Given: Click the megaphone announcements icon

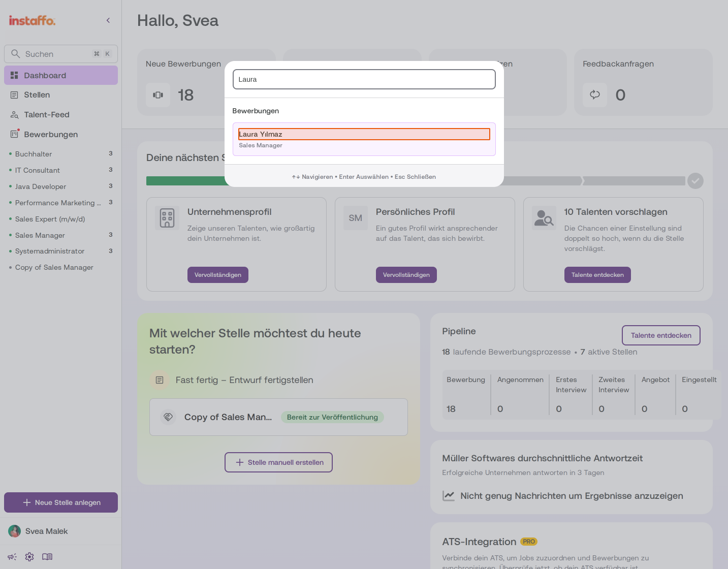Looking at the screenshot, I should click(x=12, y=557).
